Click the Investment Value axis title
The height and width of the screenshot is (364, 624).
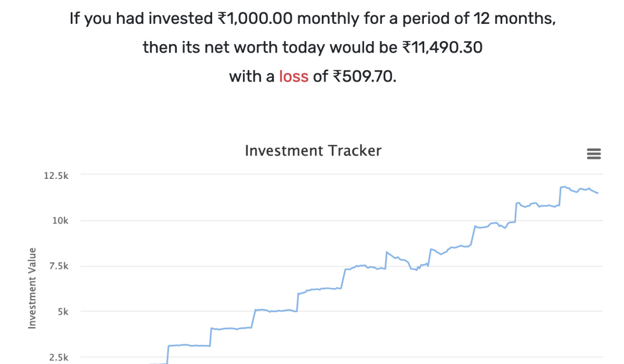pos(31,289)
